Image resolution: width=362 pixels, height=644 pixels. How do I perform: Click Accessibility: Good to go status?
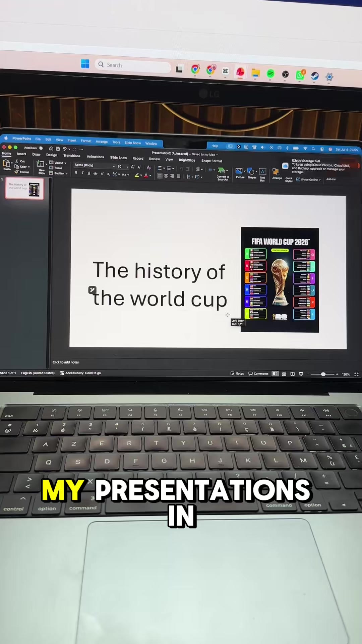80,373
